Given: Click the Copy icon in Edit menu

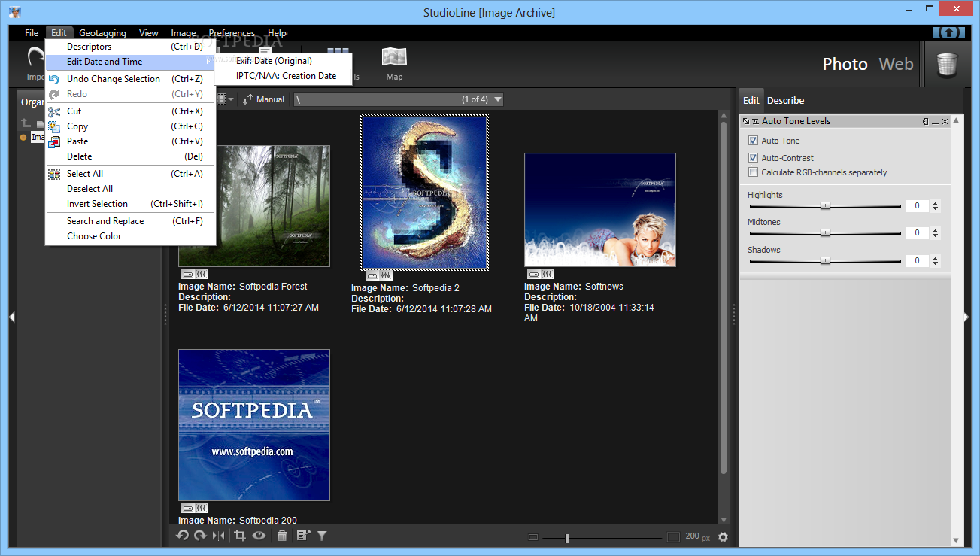Looking at the screenshot, I should tap(53, 126).
